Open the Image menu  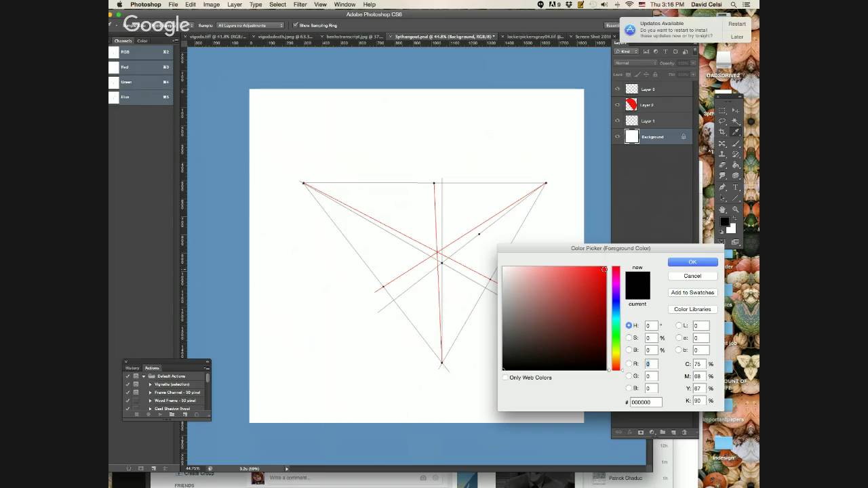click(212, 5)
